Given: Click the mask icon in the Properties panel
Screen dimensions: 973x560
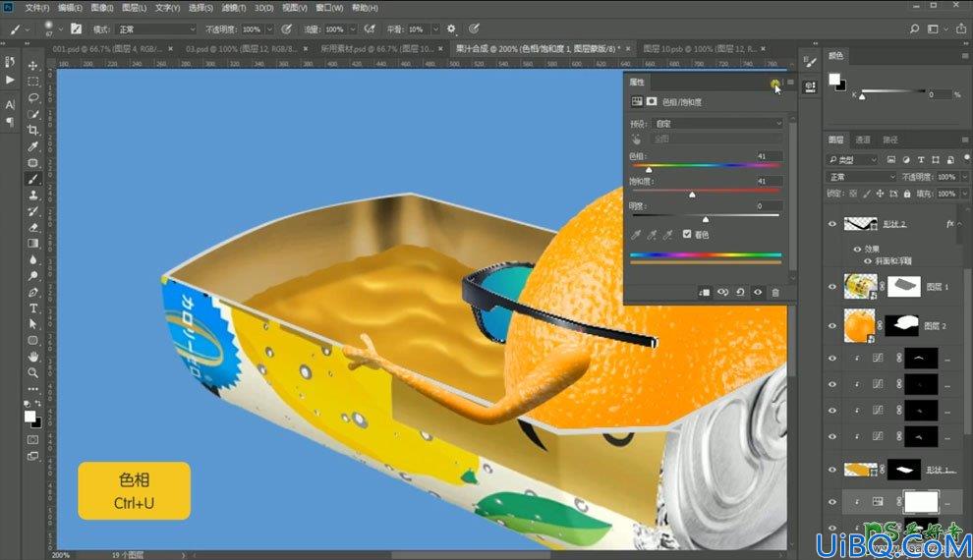Looking at the screenshot, I should [652, 101].
